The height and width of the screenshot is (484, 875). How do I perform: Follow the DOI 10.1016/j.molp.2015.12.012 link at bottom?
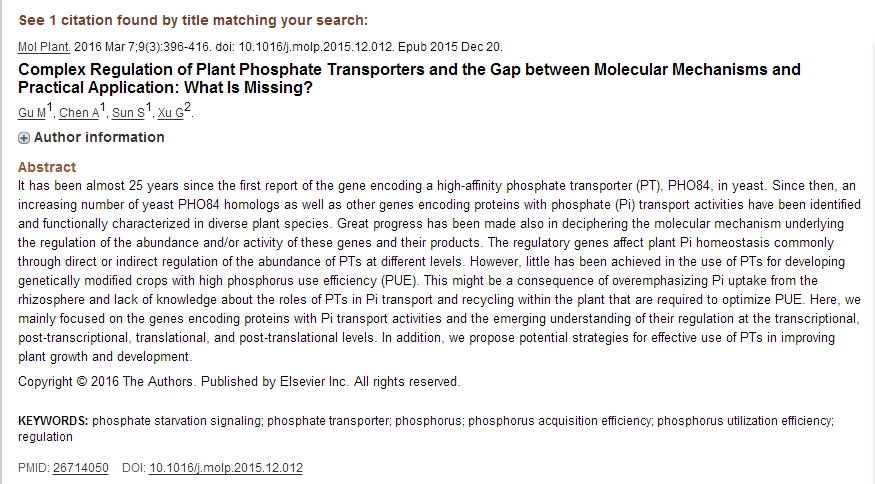(x=226, y=467)
